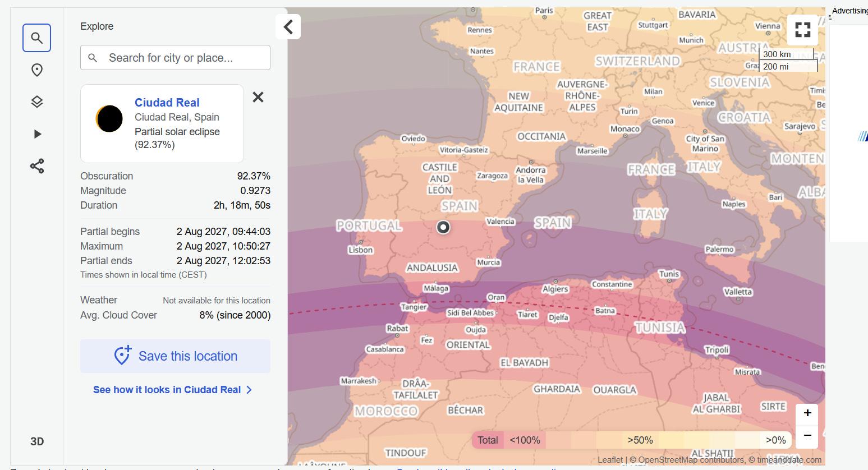
Task: Click the >0% legend swatch
Action: pyautogui.click(x=776, y=440)
